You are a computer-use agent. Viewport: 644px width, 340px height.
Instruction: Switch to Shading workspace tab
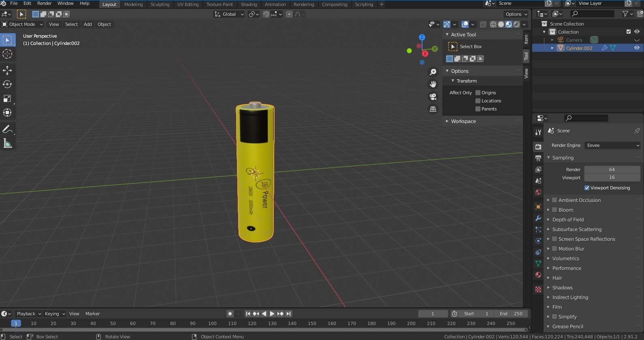[x=249, y=4]
